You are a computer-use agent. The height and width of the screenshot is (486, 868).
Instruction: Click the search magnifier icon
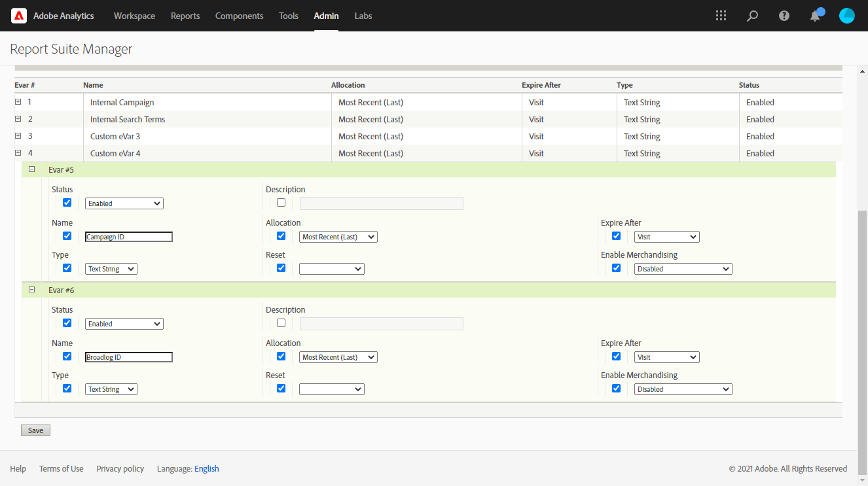click(752, 16)
